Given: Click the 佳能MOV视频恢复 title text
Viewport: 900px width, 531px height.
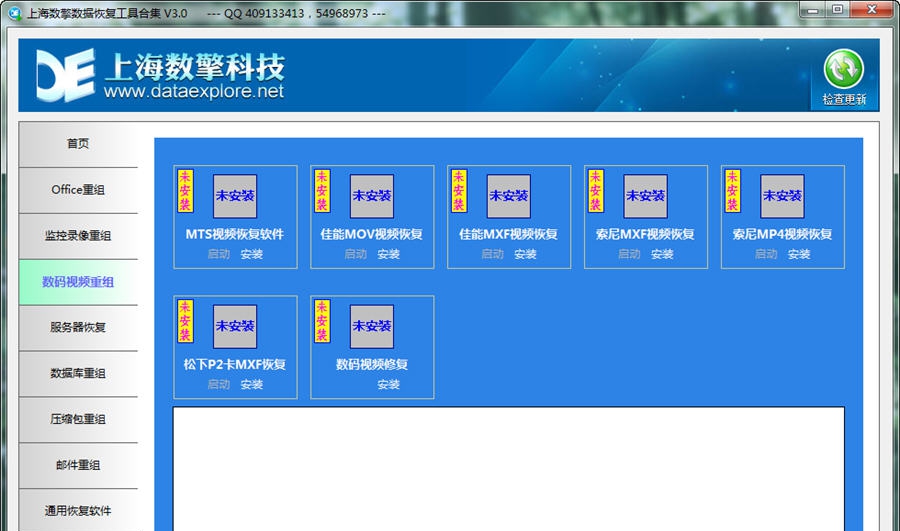Looking at the screenshot, I should (x=372, y=234).
